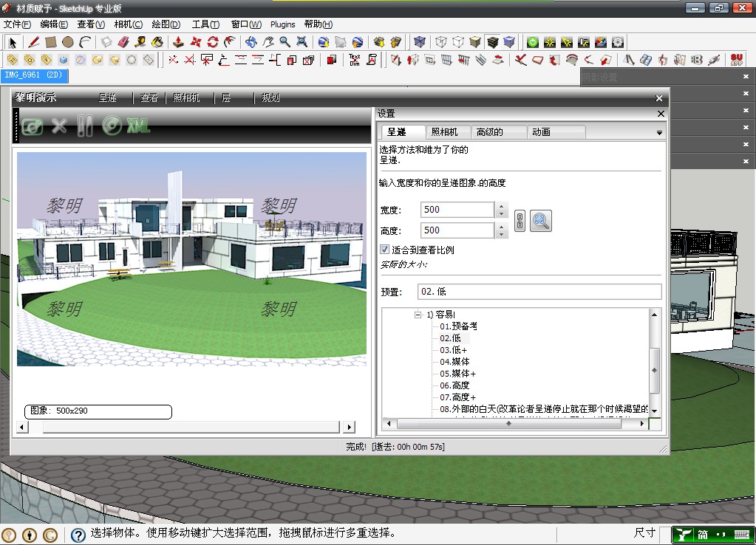
Task: Select preset '01.预备考' in the tree
Action: (458, 326)
